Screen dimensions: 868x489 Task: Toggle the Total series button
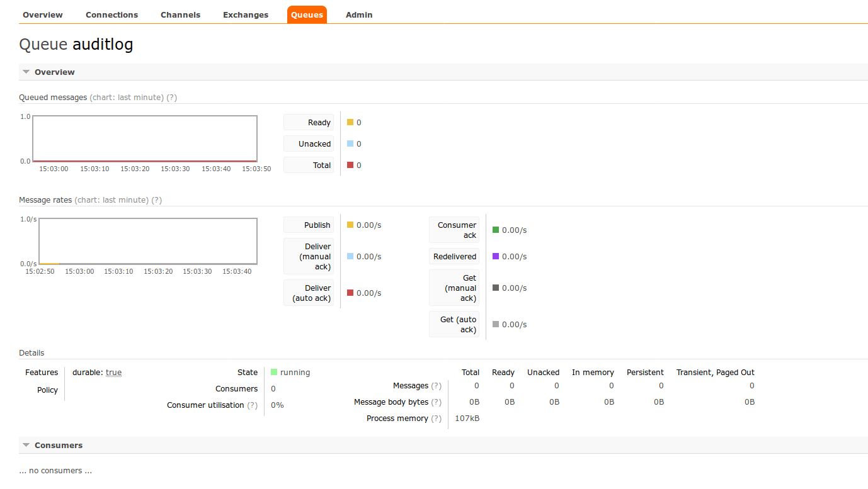point(309,165)
